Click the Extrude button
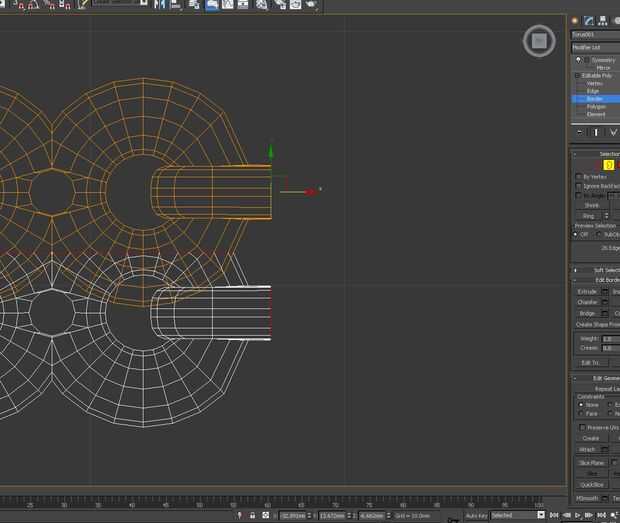The width and height of the screenshot is (620, 523). click(587, 291)
